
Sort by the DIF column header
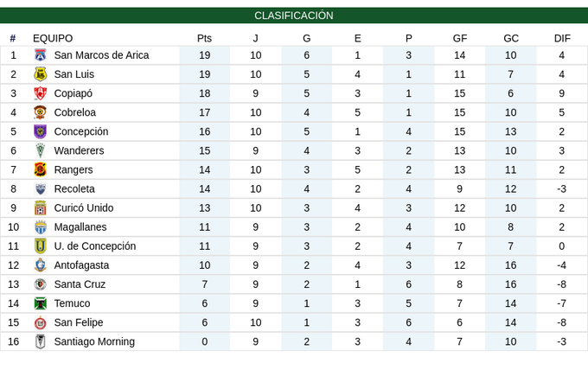[562, 39]
